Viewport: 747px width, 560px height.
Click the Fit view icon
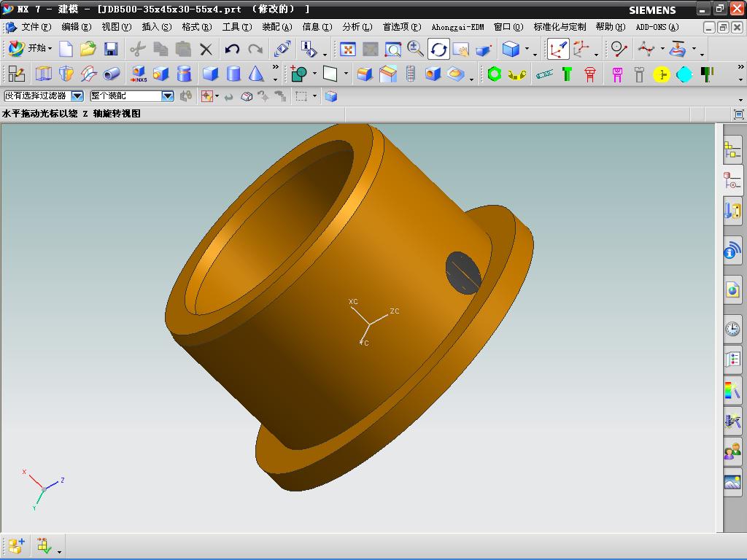348,49
